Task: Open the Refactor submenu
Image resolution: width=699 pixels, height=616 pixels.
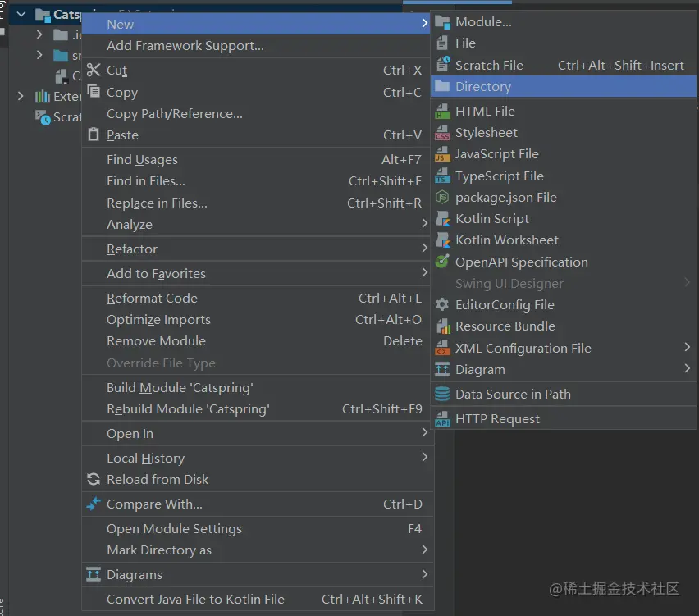Action: 258,249
